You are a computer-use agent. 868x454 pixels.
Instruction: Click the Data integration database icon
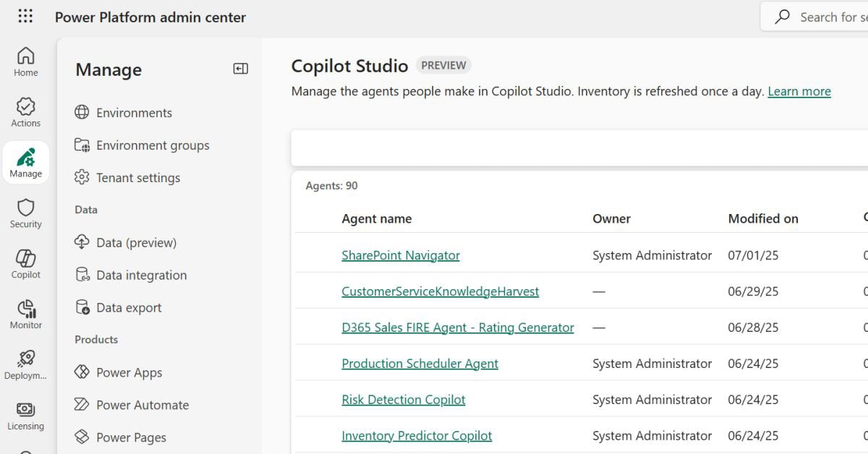pos(82,275)
